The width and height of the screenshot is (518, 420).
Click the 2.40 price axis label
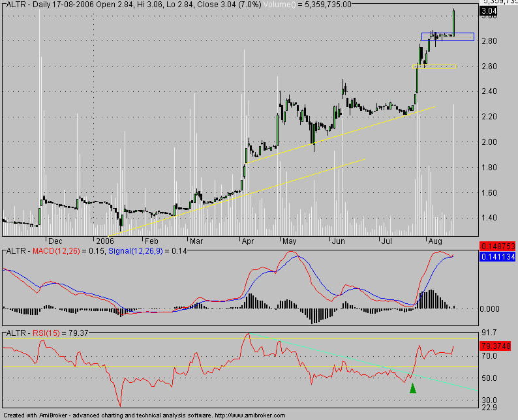[489, 91]
